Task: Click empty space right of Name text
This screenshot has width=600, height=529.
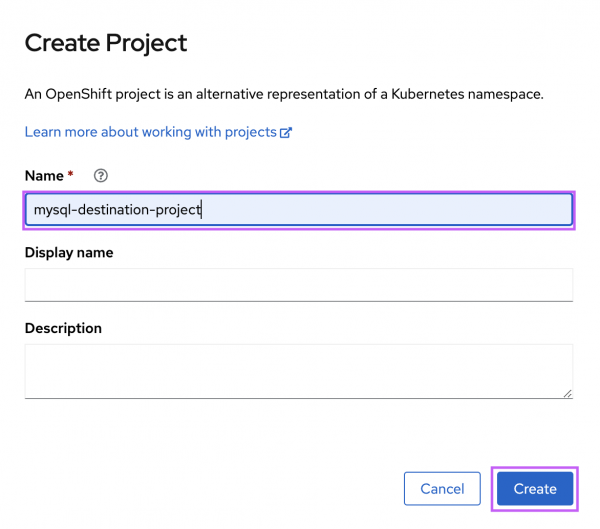Action: tap(400, 210)
